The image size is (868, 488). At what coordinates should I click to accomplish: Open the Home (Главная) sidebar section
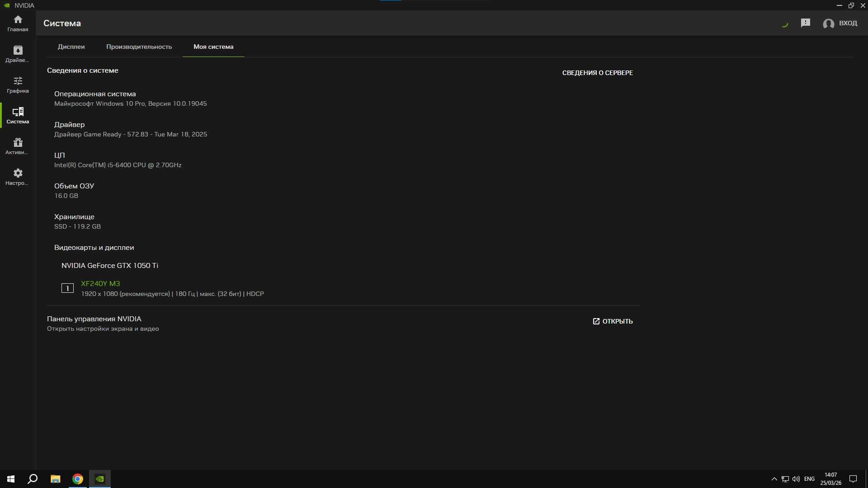pyautogui.click(x=18, y=23)
